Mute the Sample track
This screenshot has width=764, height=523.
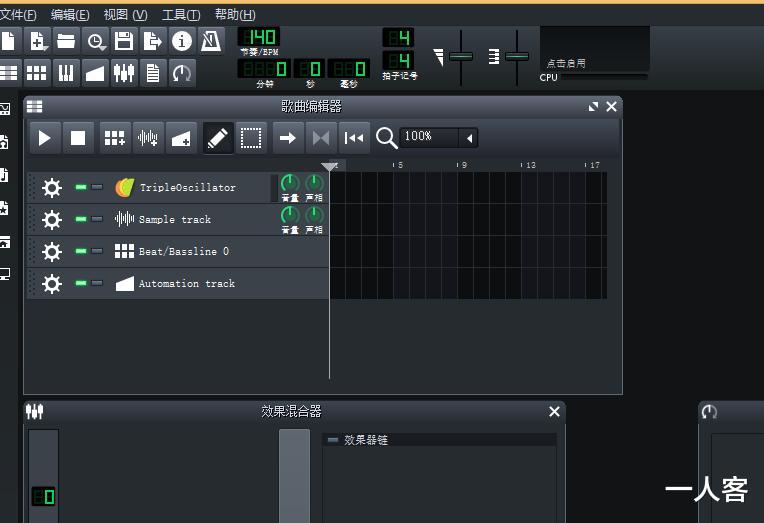pyautogui.click(x=81, y=219)
